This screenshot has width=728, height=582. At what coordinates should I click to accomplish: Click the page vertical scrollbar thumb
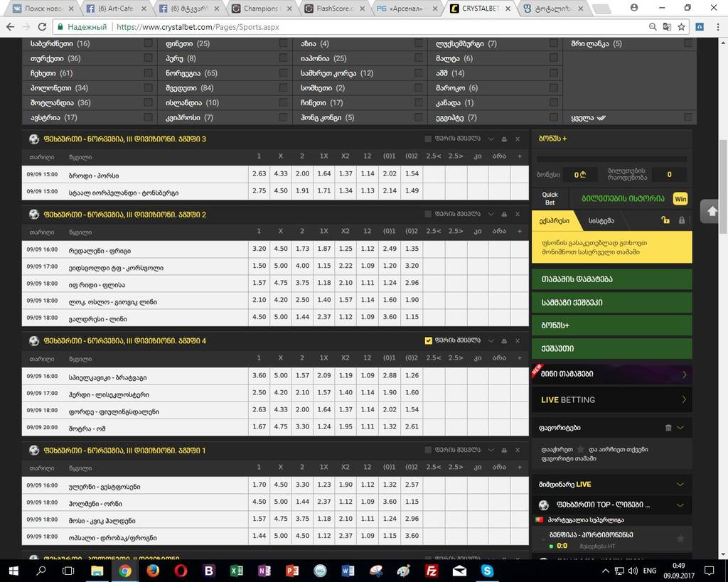click(723, 187)
